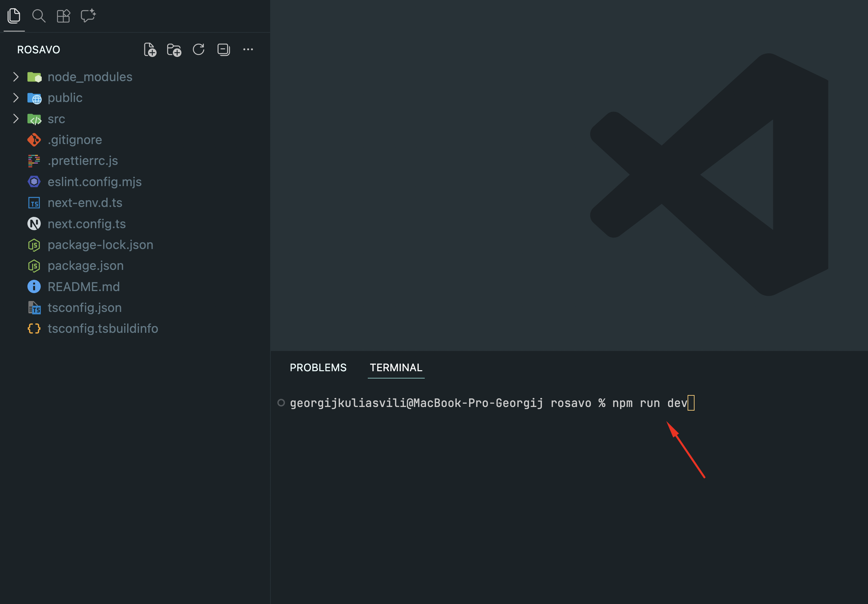
Task: Open next.config.ts file
Action: [87, 224]
